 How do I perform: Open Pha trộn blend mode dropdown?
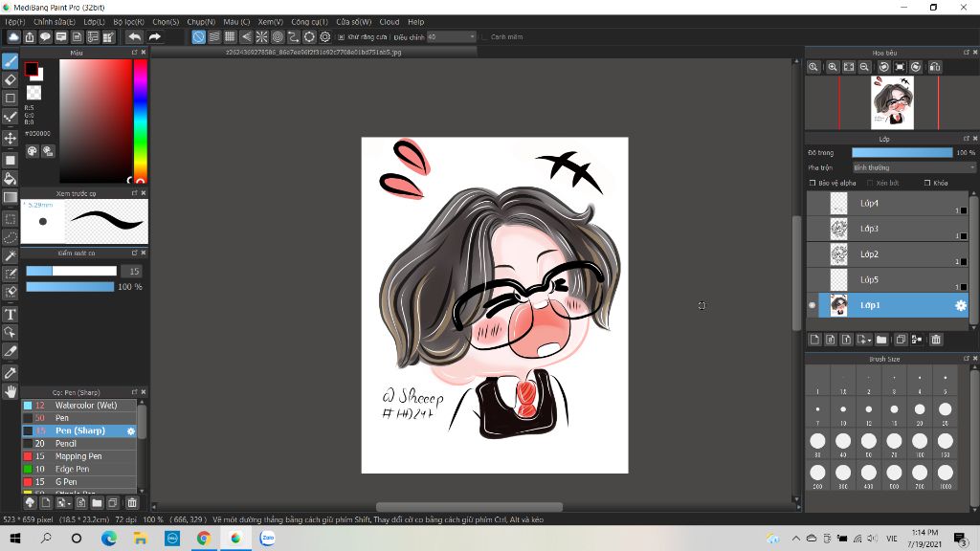tap(914, 167)
